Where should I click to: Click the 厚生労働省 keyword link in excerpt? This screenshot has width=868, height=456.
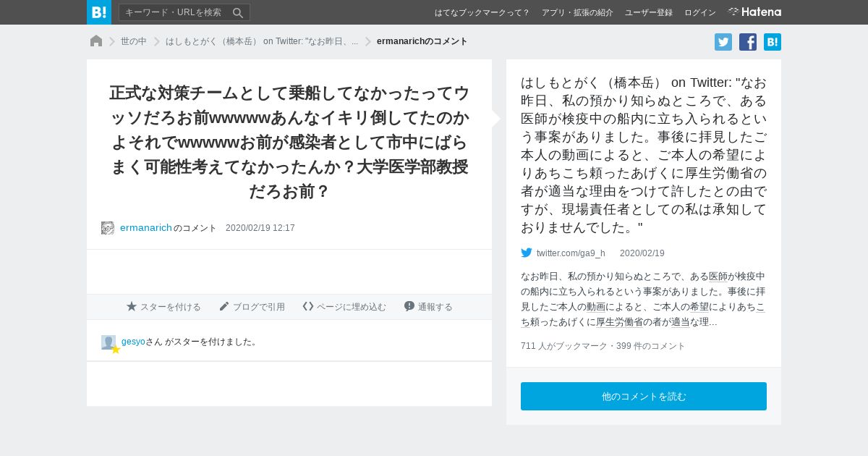point(619,321)
